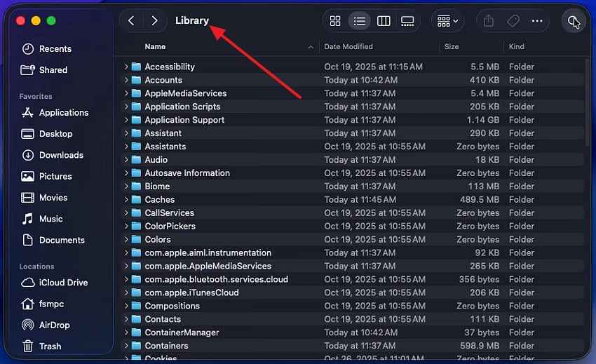Expand the Application Scripts folder
Viewport: 596px width, 364px height.
[x=126, y=107]
